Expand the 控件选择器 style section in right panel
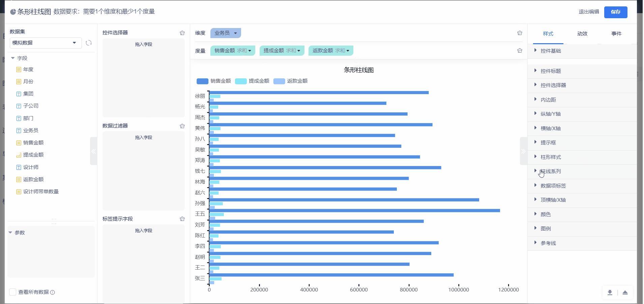644x304 pixels. (x=582, y=85)
